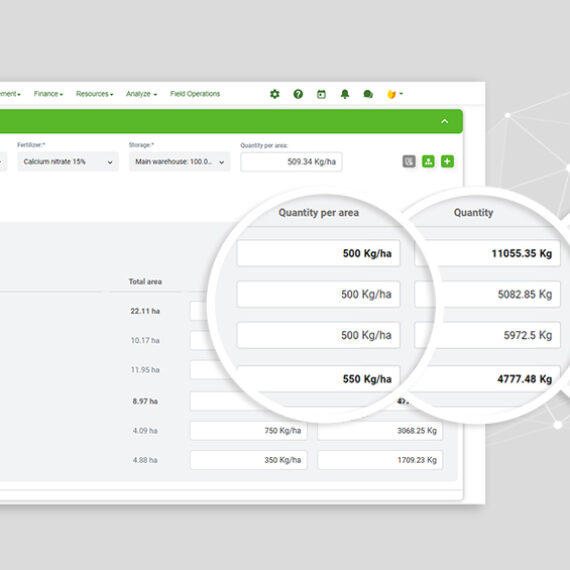Open the chat messages icon
The width and height of the screenshot is (570, 570).
pyautogui.click(x=368, y=94)
